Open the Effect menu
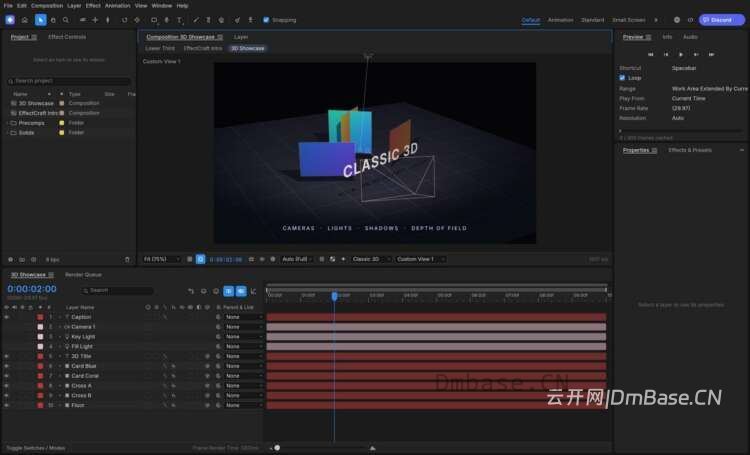 pyautogui.click(x=93, y=6)
